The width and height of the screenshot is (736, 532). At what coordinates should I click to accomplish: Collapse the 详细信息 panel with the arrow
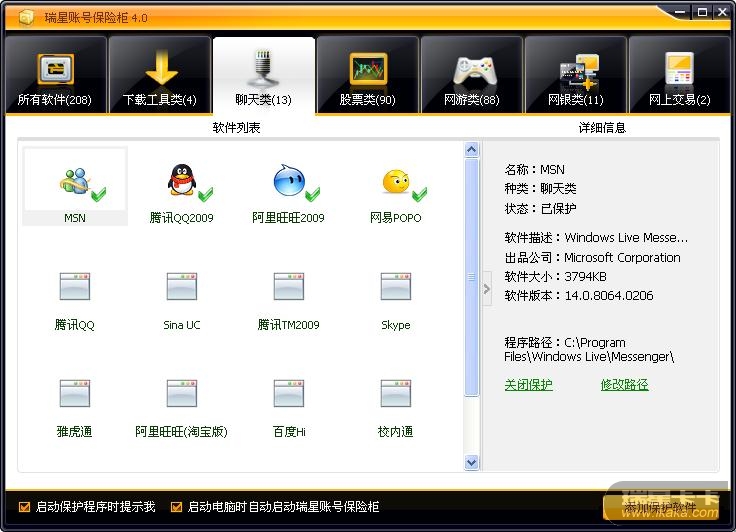click(x=487, y=289)
